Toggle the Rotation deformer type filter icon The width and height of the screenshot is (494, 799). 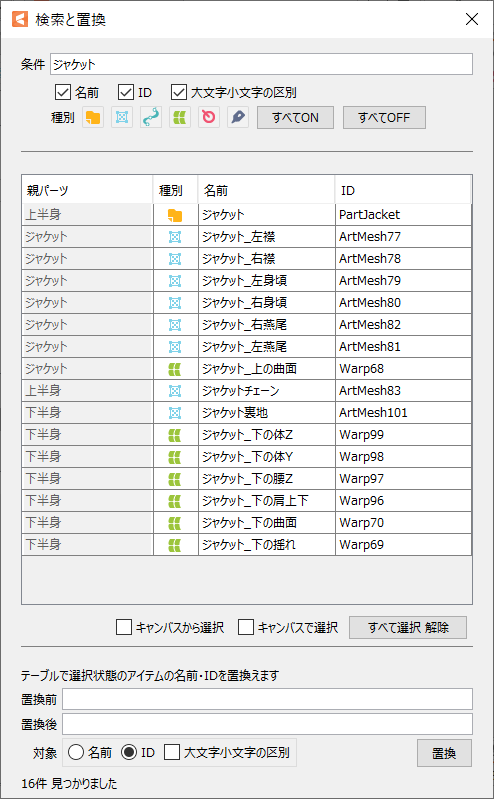click(x=209, y=118)
